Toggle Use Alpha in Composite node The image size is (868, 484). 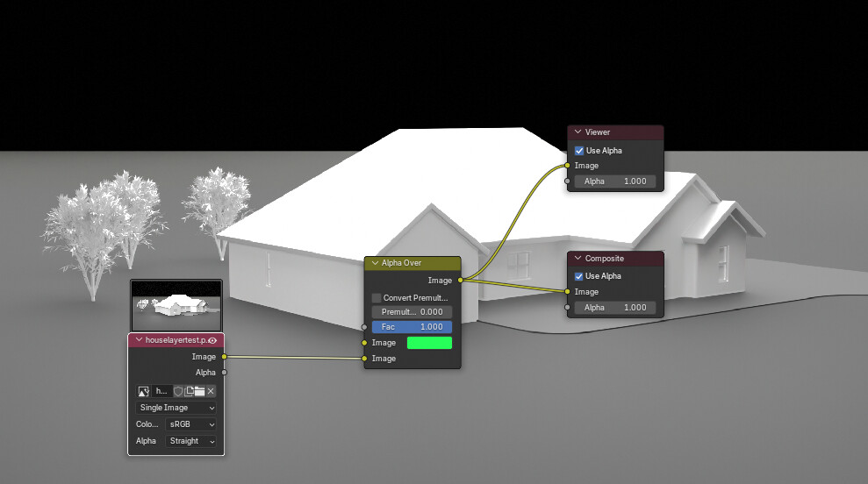pyautogui.click(x=579, y=276)
